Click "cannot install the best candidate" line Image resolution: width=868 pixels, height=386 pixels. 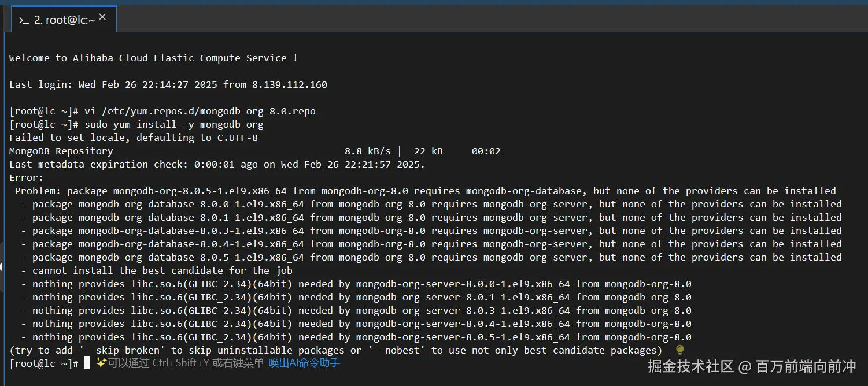(162, 270)
